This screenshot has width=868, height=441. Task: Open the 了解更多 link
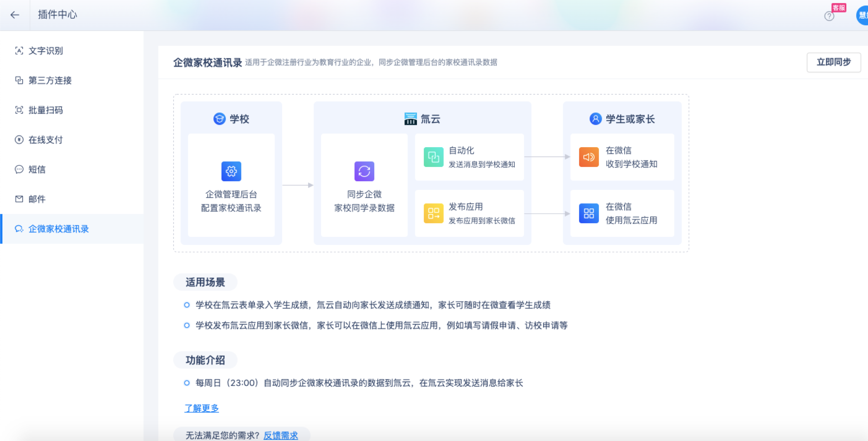[201, 408]
